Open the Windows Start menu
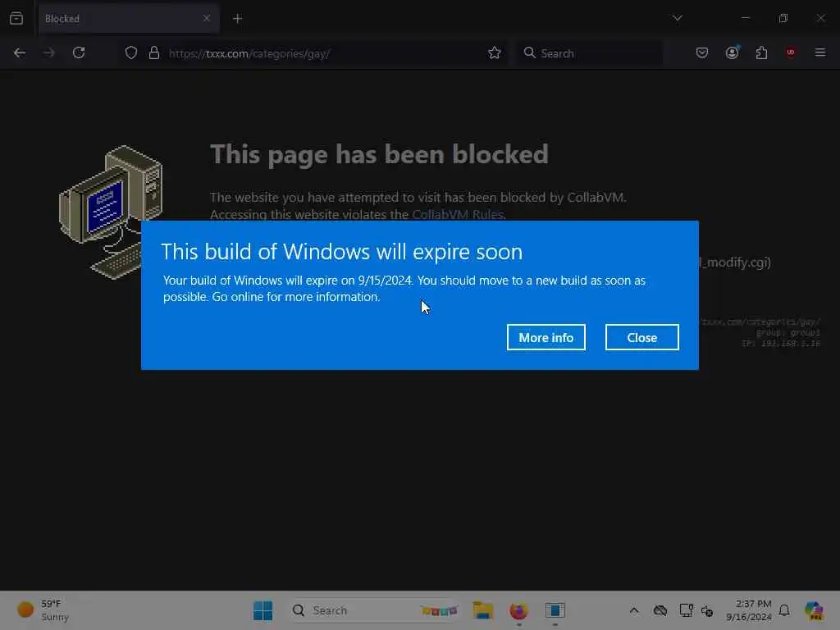The height and width of the screenshot is (630, 840). pyautogui.click(x=262, y=610)
